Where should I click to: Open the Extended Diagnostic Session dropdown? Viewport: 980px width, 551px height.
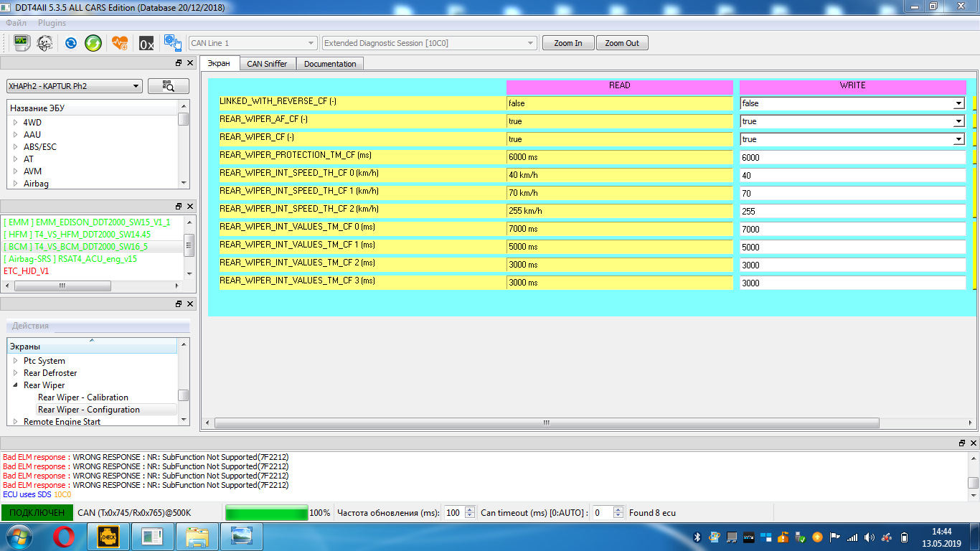click(x=429, y=43)
